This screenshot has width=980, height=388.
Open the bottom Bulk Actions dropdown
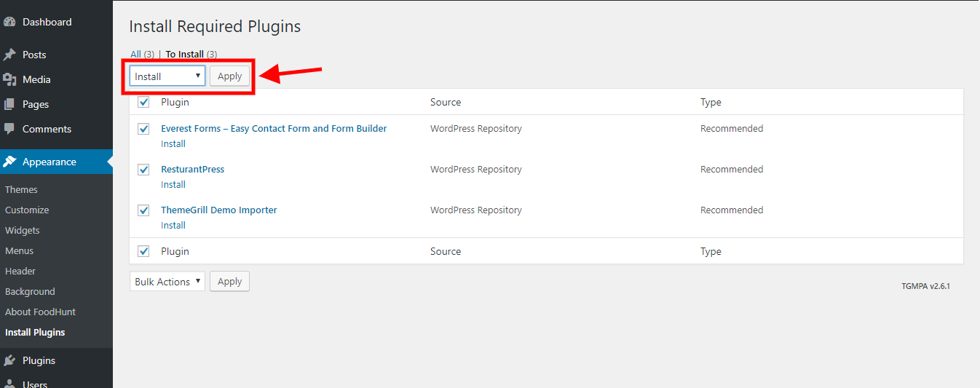coord(167,282)
